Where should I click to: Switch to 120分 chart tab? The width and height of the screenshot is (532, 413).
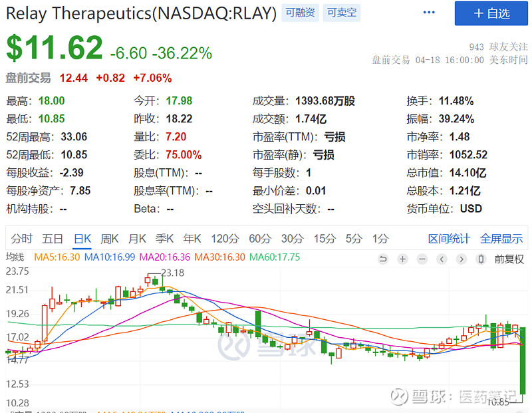pyautogui.click(x=225, y=239)
